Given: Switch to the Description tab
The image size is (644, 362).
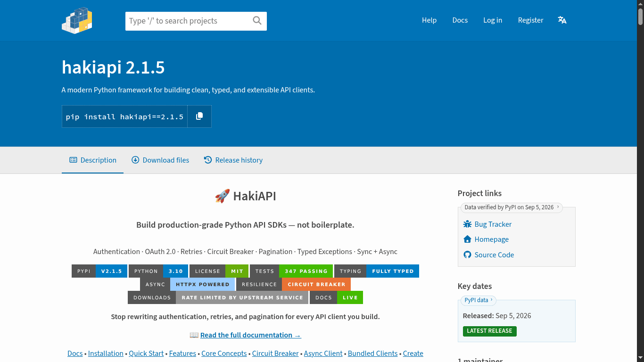Looking at the screenshot, I should pos(92,160).
